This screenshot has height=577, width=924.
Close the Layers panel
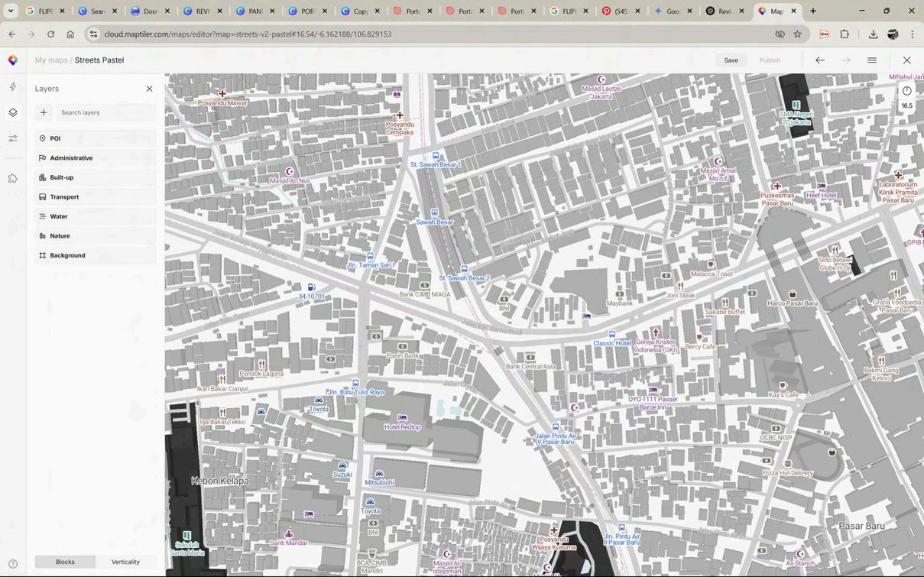click(149, 89)
